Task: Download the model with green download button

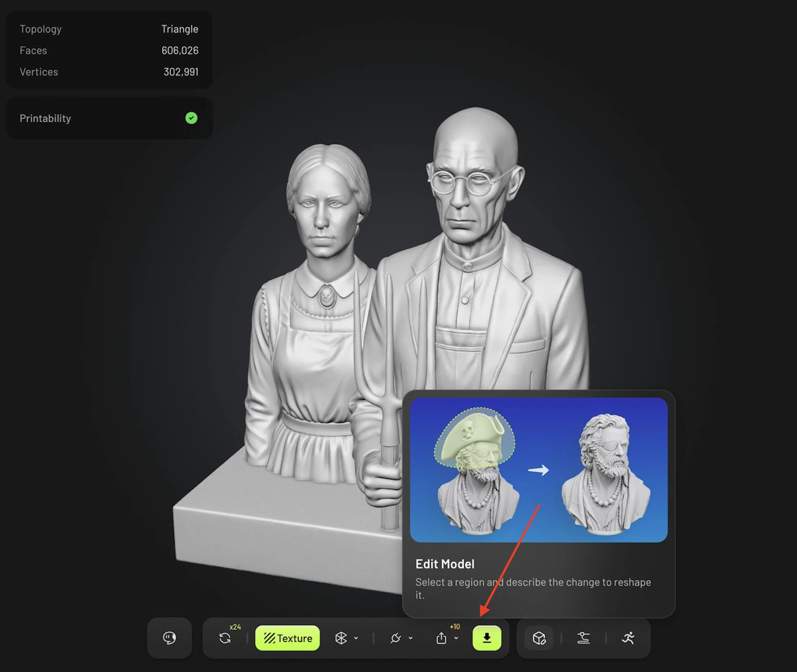Action: (x=487, y=638)
